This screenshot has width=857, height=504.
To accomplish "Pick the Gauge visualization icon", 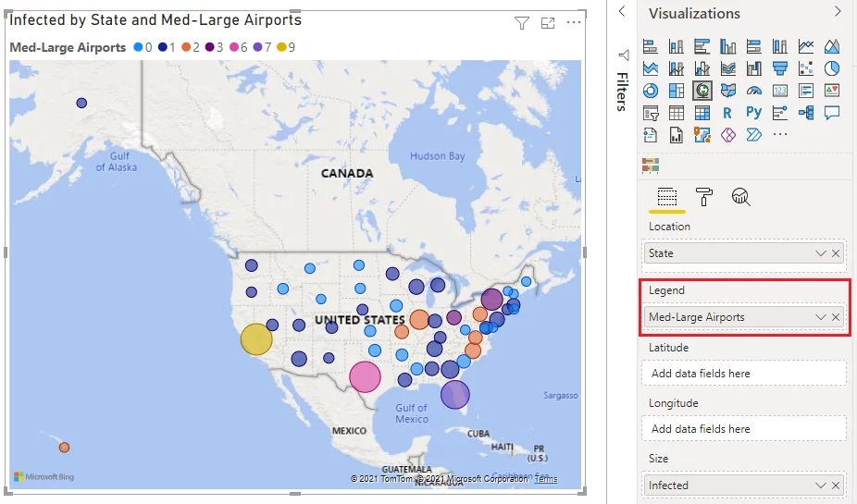I will tap(753, 91).
